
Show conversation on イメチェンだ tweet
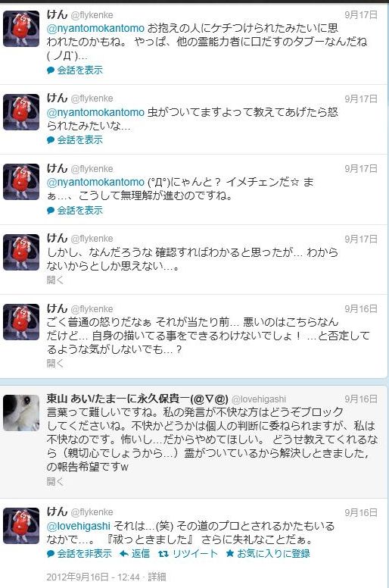click(x=75, y=211)
